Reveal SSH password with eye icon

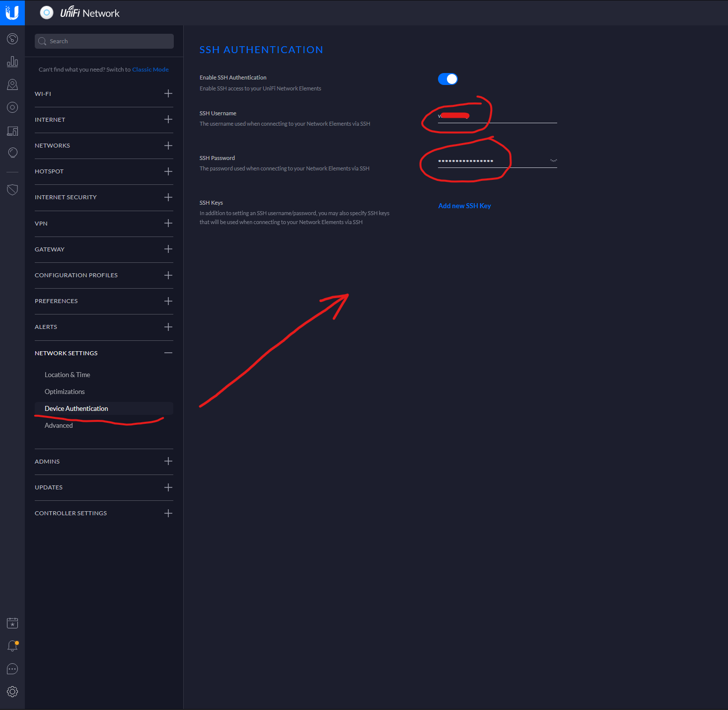553,160
